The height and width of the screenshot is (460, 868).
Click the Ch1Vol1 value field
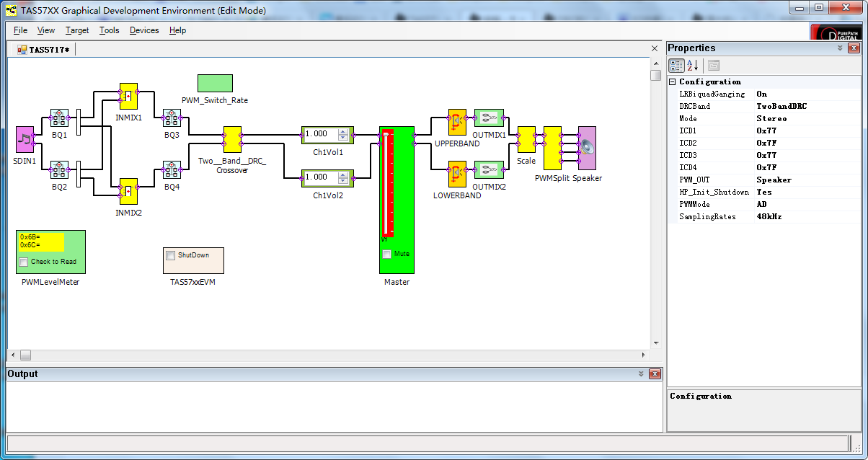coord(321,134)
